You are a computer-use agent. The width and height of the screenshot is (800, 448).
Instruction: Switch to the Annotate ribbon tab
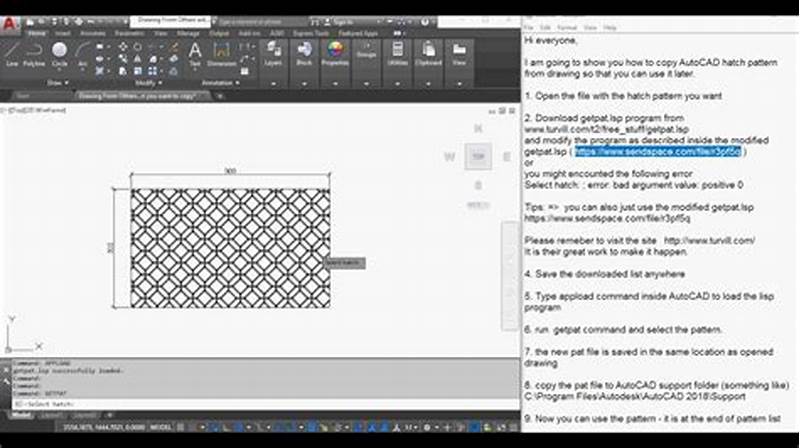[92, 34]
